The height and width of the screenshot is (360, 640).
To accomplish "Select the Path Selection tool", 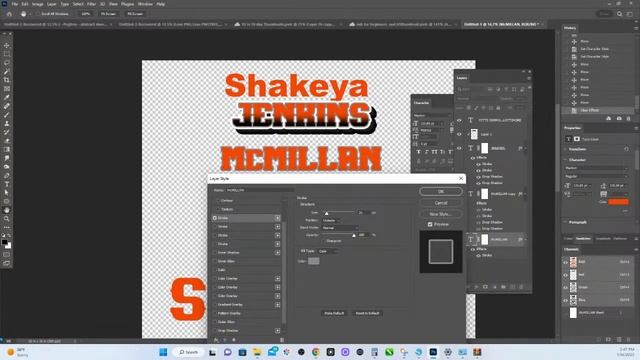I will [7, 193].
